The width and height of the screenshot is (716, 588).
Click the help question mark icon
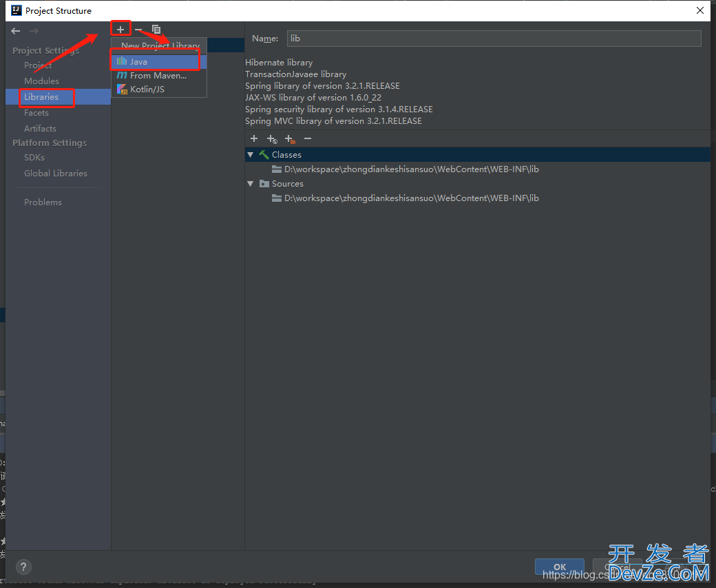(x=23, y=567)
